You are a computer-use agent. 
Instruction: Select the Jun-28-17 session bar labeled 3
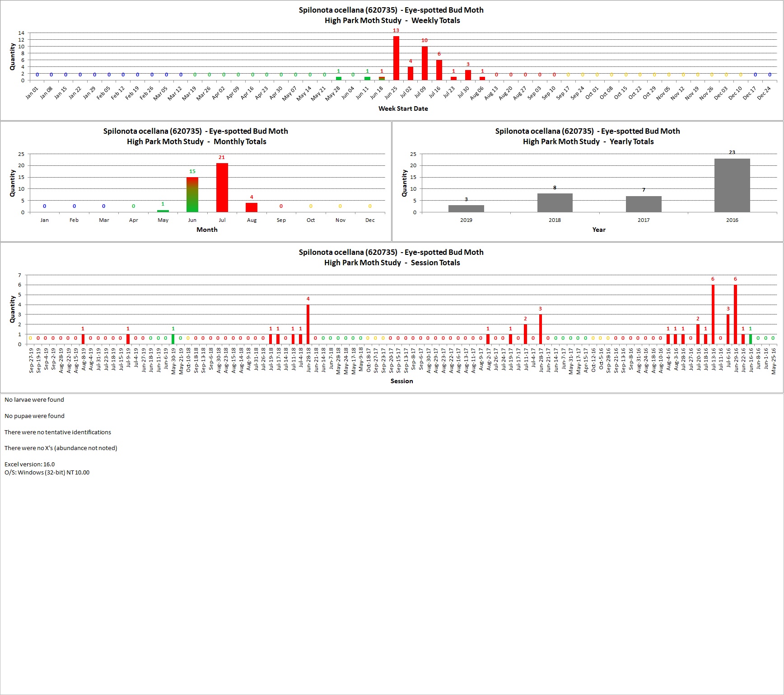click(541, 329)
